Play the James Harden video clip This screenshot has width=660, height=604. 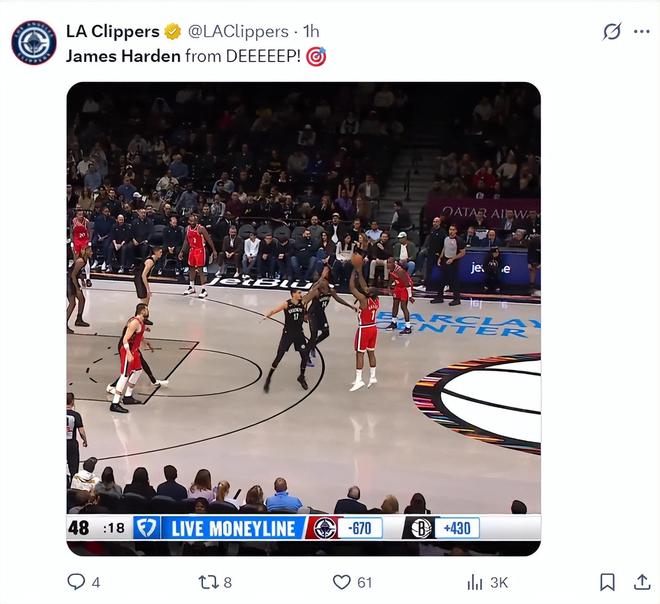pyautogui.click(x=303, y=319)
